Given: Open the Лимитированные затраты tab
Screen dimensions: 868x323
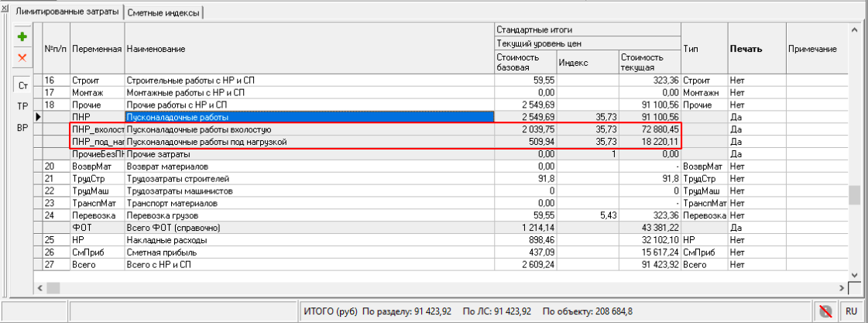Looking at the screenshot, I should point(67,12).
